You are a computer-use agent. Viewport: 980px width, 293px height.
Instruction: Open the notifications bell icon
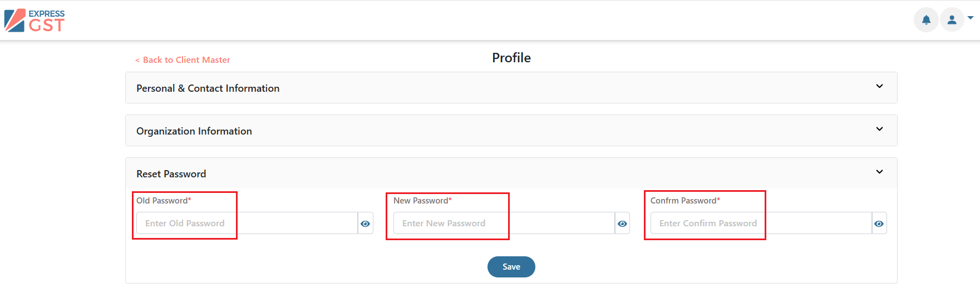coord(926,20)
